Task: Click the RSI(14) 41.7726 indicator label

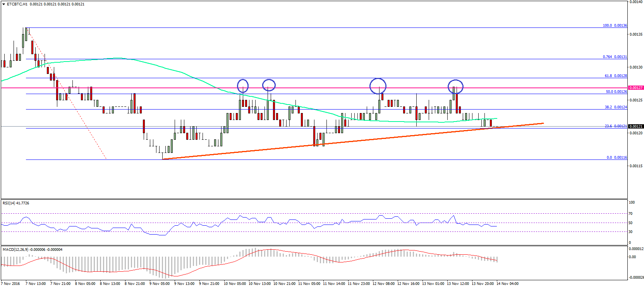Action: pos(16,203)
